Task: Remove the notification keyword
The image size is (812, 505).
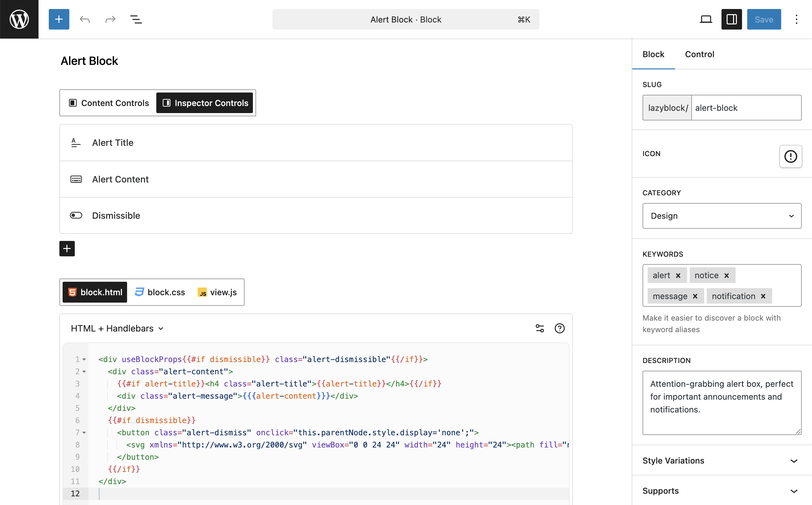Action: [763, 296]
